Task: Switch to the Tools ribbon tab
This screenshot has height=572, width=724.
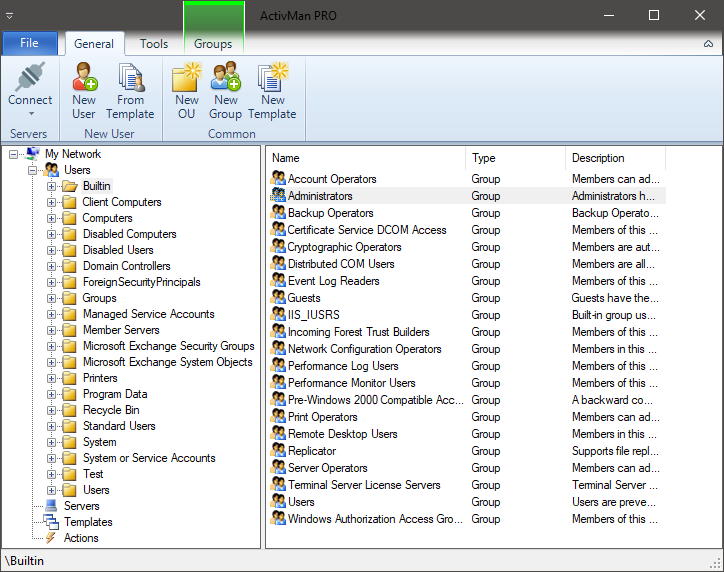Action: point(154,44)
